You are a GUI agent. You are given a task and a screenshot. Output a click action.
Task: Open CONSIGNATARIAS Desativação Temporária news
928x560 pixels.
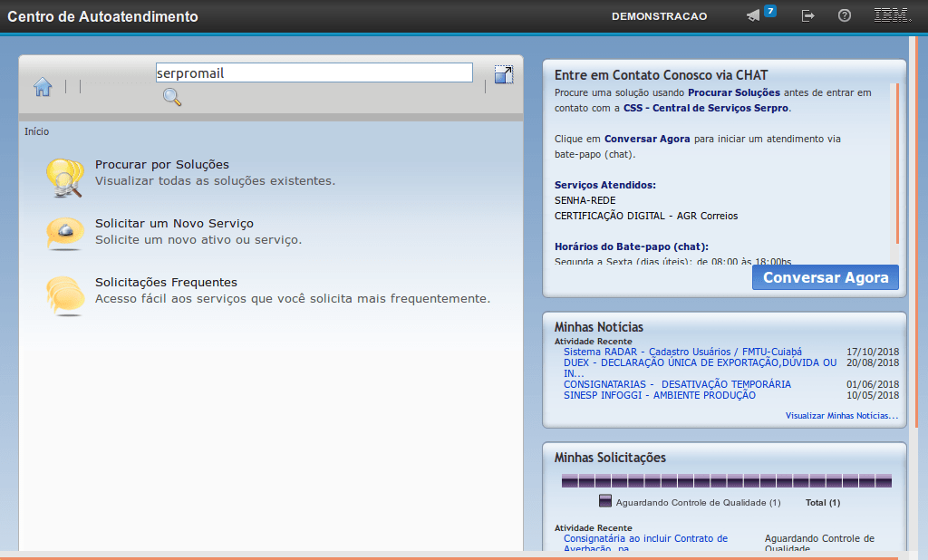pos(677,384)
